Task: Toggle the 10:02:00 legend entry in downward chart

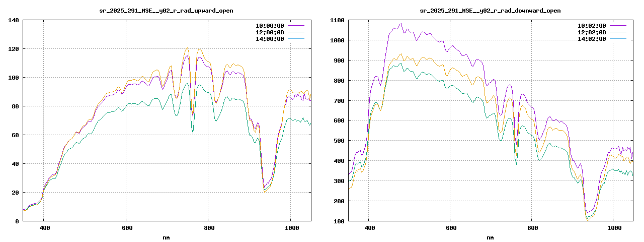Action: (592, 26)
